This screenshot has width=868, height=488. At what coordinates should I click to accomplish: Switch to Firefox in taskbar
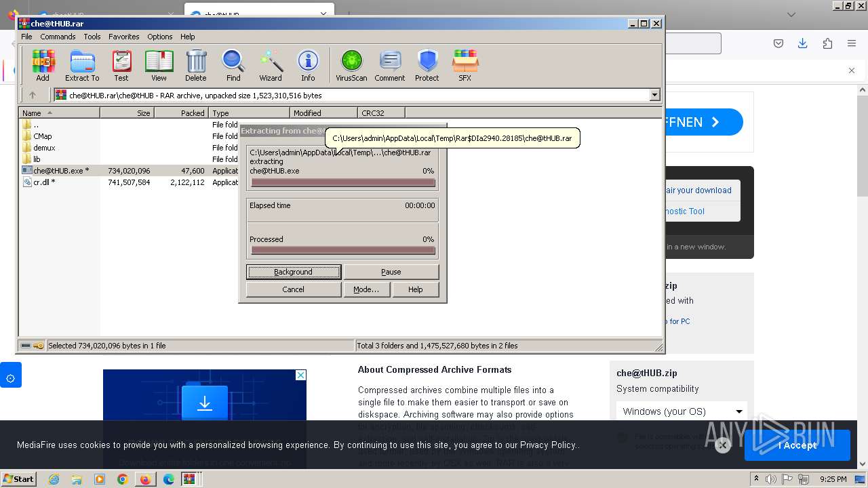coord(145,479)
